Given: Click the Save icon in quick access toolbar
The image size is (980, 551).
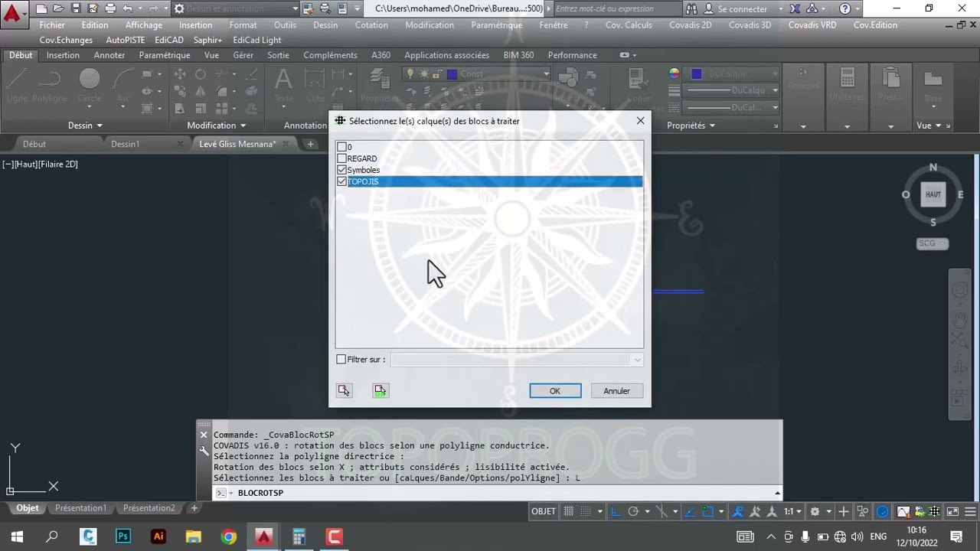Looking at the screenshot, I should click(76, 9).
